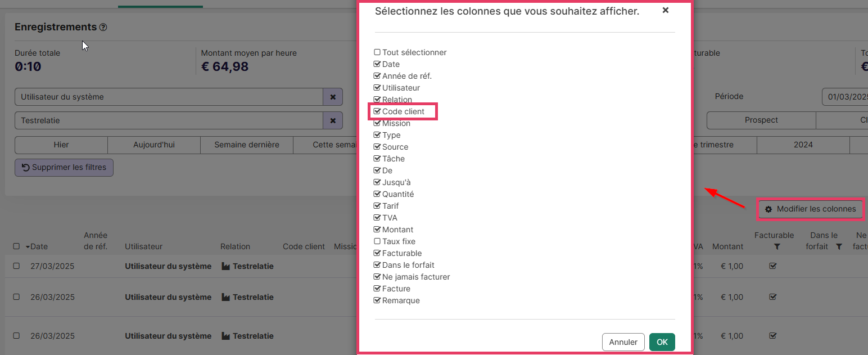The height and width of the screenshot is (355, 868).
Task: Click the help icon next to Enregistrements
Action: (103, 27)
